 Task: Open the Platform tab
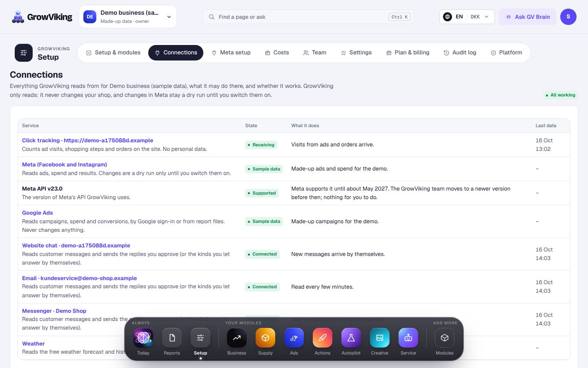[x=507, y=53]
